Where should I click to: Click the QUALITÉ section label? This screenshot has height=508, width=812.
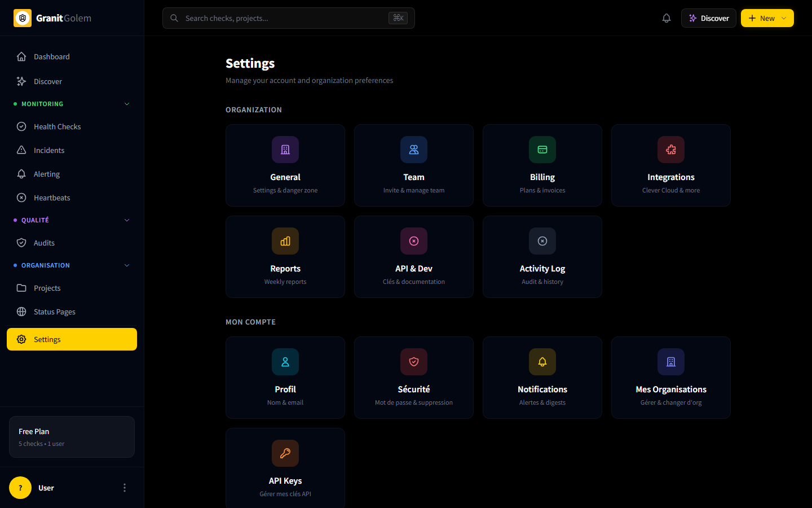[35, 220]
